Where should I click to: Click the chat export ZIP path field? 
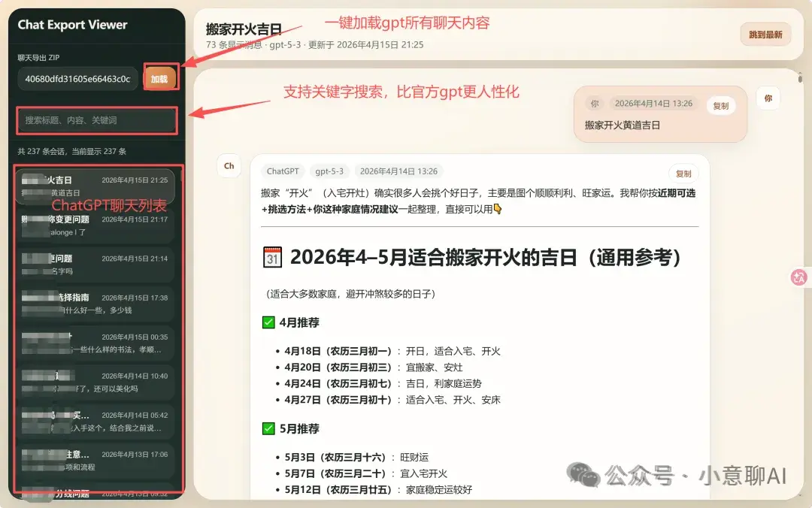pos(77,79)
